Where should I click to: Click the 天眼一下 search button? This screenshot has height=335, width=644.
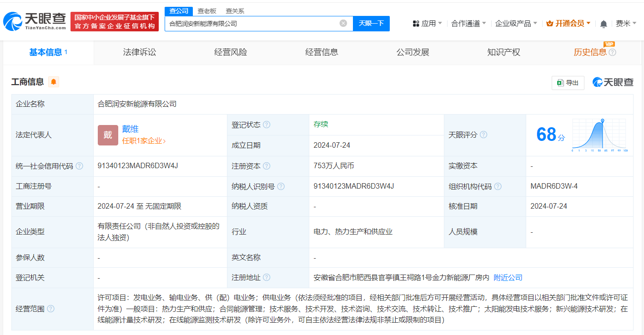tap(371, 23)
